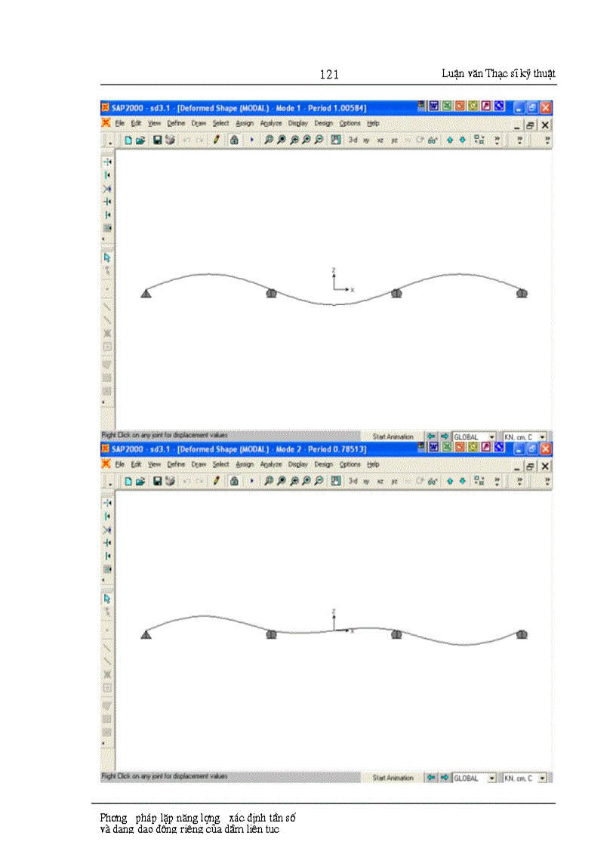This screenshot has height=848, width=616.
Task: Open the GLOBAL coordinate system dropdown
Action: click(x=473, y=436)
